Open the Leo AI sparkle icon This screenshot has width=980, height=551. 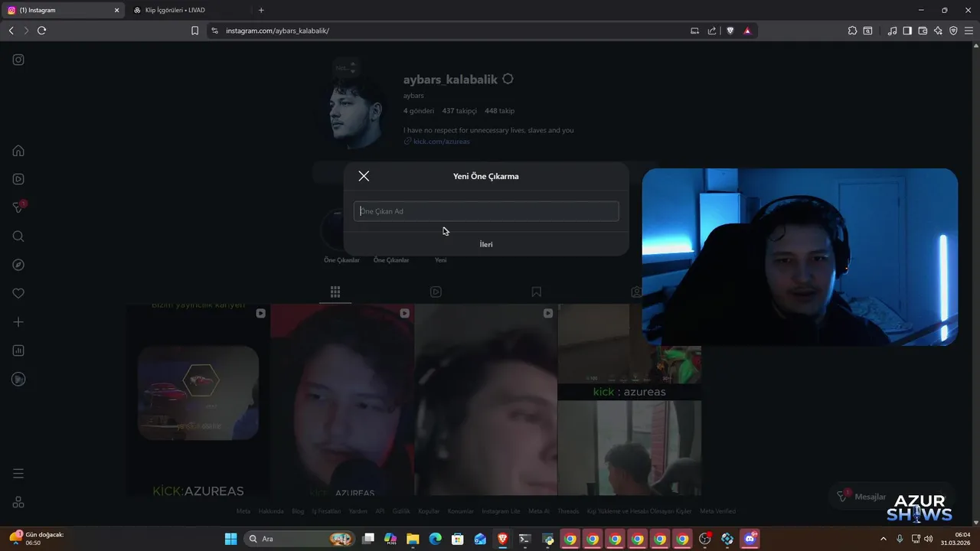938,31
